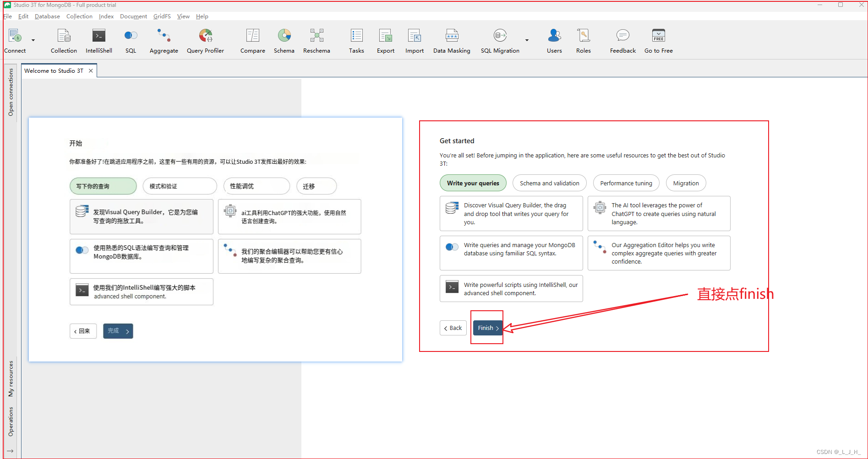Open the Collection menu
This screenshot has height=459, width=868.
click(x=79, y=16)
